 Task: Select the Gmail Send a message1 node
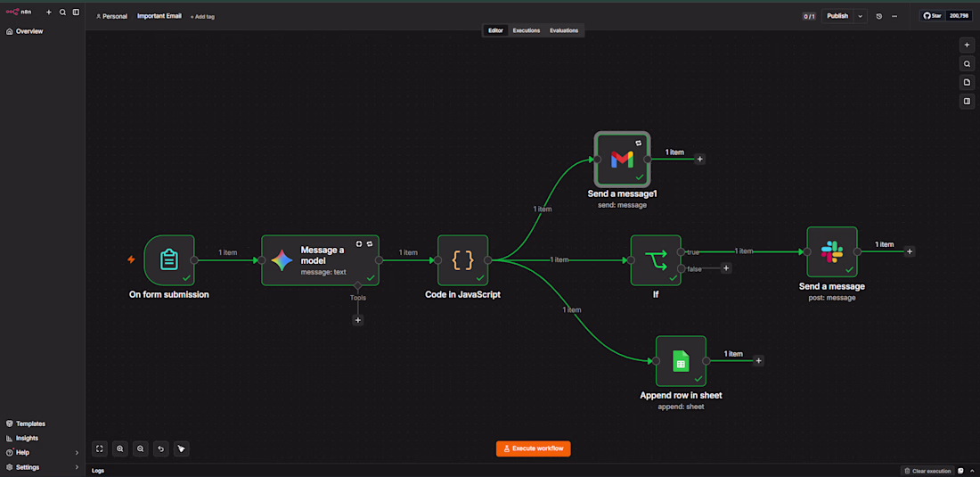point(623,160)
